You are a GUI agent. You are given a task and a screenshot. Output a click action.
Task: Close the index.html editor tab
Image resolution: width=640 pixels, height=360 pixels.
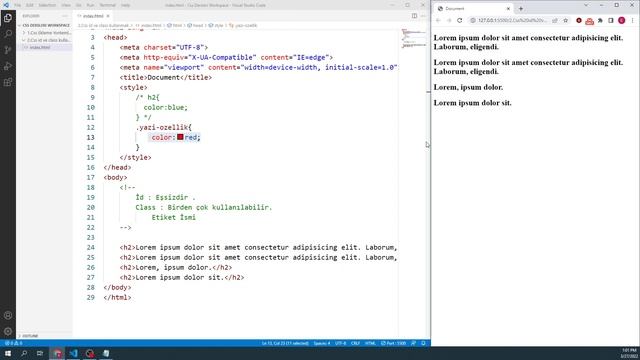(x=108, y=16)
